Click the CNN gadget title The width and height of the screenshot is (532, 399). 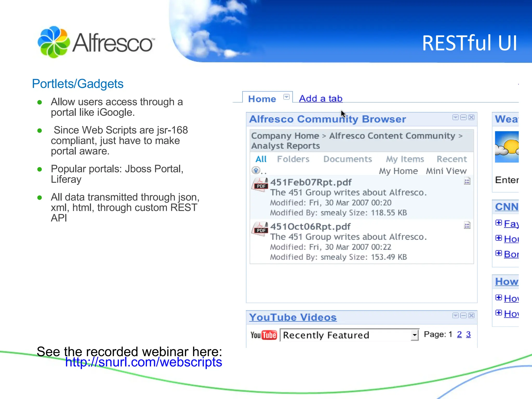tap(507, 207)
